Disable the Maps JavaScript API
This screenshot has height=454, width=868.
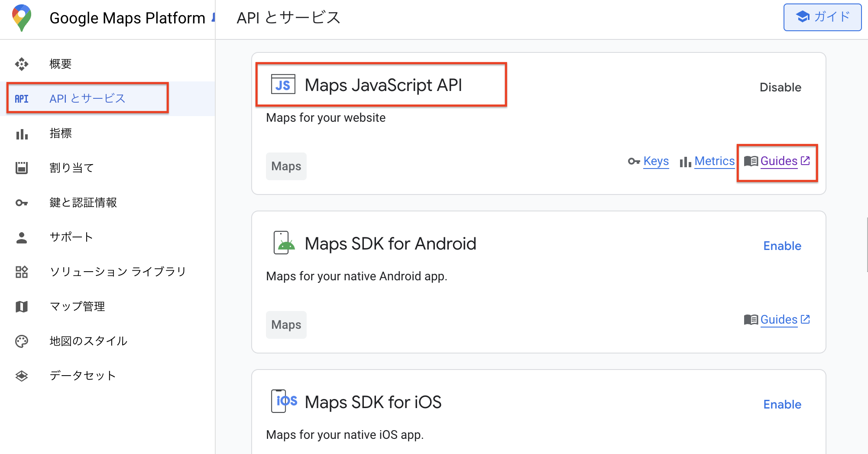click(x=781, y=88)
